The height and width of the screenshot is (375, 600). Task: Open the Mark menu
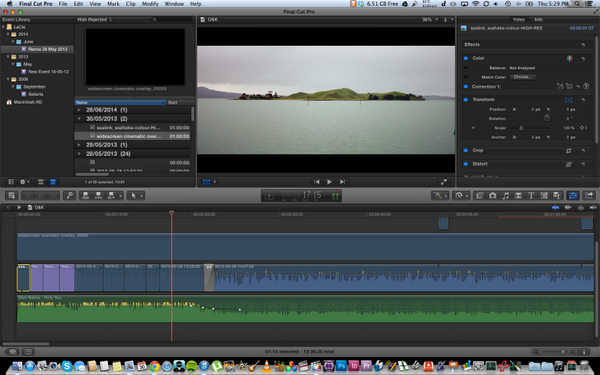click(113, 4)
